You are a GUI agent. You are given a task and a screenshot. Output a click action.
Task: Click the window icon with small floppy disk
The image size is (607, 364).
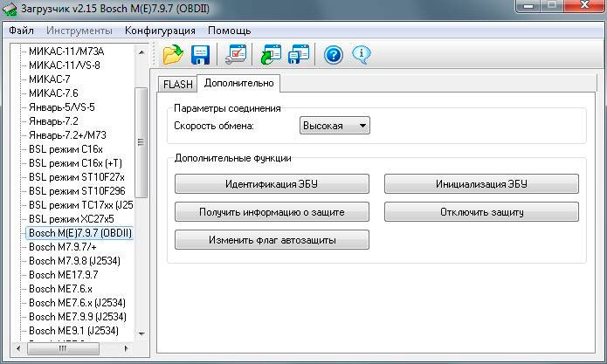(299, 55)
